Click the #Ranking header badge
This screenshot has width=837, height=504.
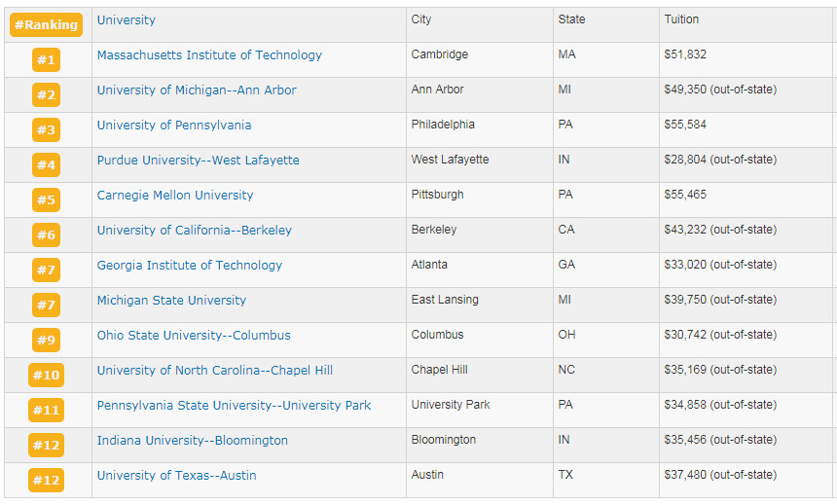(x=46, y=24)
